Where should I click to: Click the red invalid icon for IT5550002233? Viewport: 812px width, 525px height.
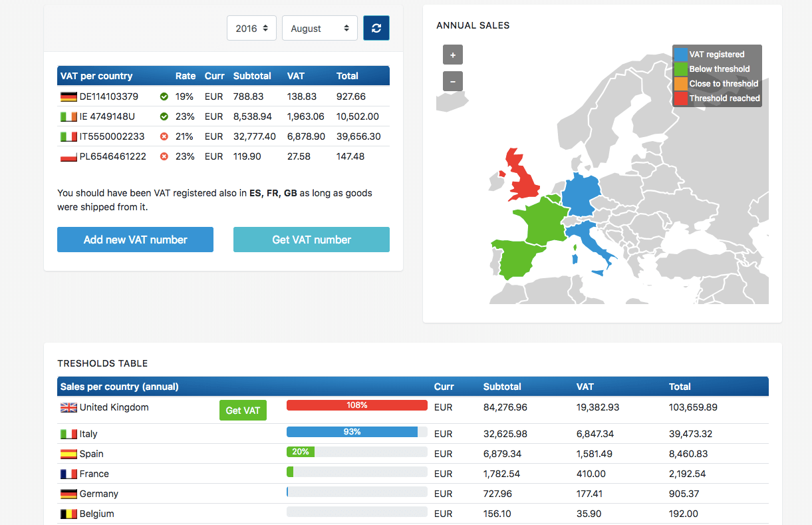tap(164, 136)
